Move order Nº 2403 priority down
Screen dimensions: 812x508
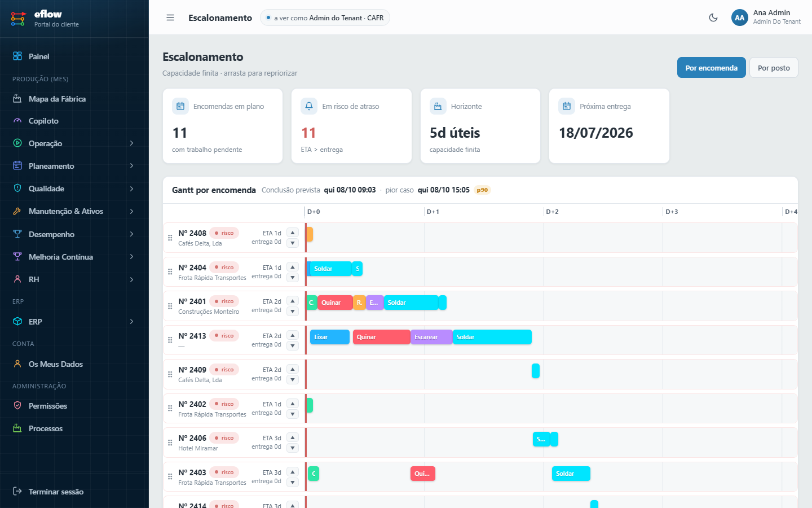293,483
